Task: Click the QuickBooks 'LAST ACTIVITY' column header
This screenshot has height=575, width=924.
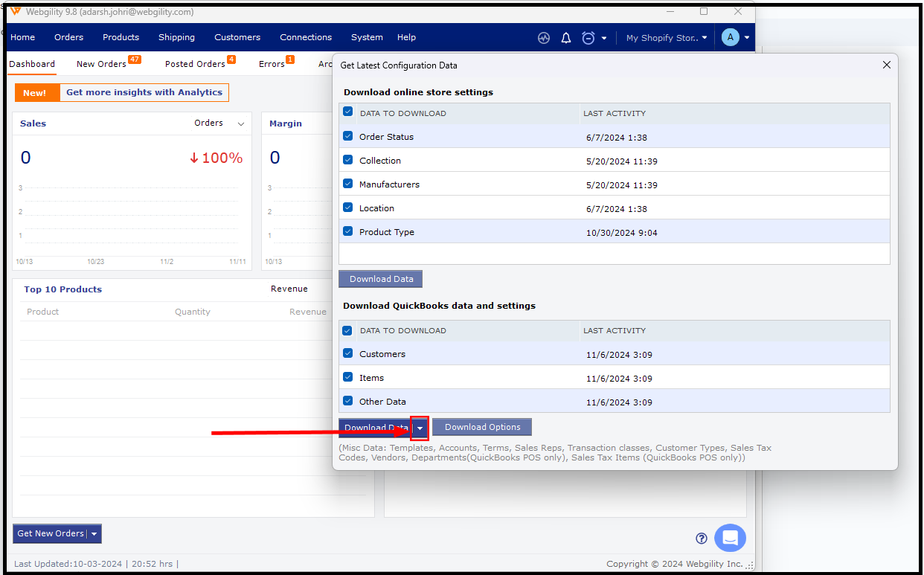Action: (615, 330)
